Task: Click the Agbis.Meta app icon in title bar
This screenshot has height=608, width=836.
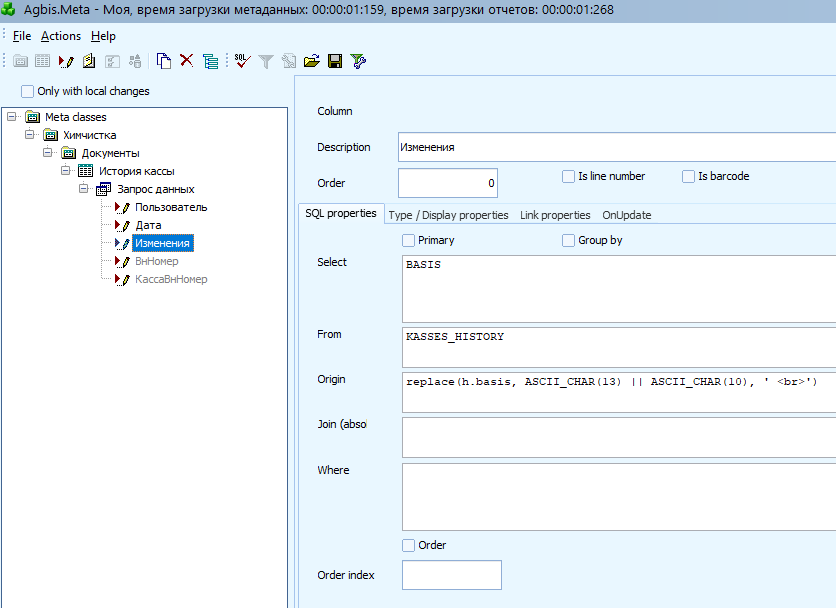Action: [9, 9]
